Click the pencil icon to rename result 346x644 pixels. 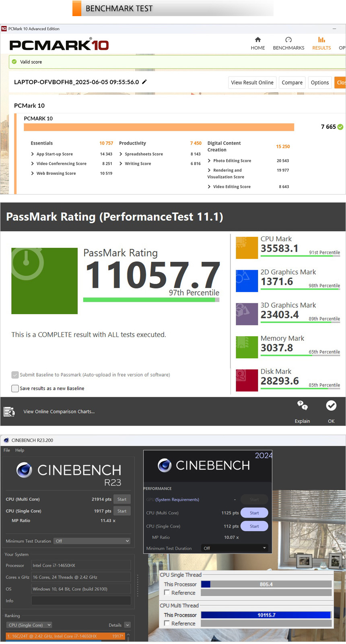tap(144, 82)
